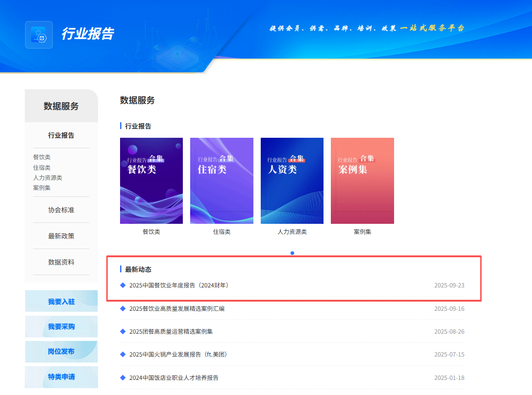The image size is (532, 395).
Task: Click diamond bullet beside 2025团餐高质量运营精选案例集
Action: (x=123, y=331)
